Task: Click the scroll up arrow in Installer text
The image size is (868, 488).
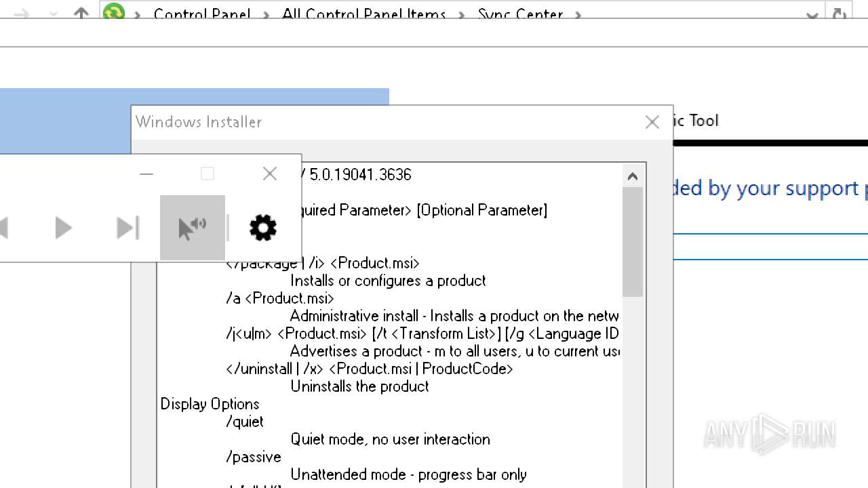Action: (x=633, y=176)
